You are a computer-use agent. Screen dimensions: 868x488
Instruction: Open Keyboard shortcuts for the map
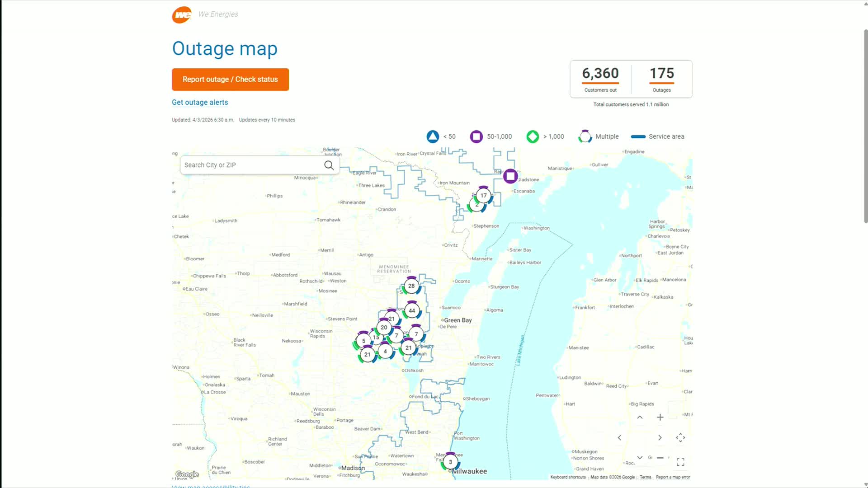(568, 477)
